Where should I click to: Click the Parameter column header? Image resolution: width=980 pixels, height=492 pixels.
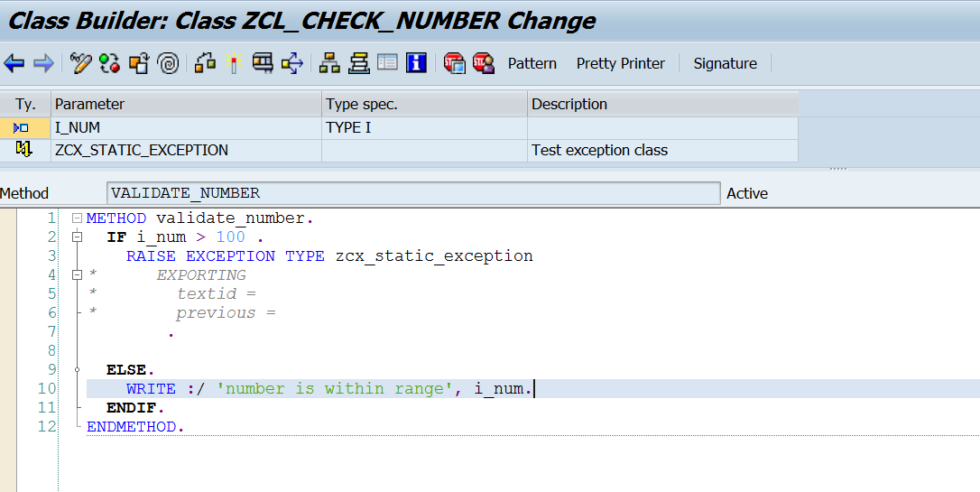[x=186, y=104]
